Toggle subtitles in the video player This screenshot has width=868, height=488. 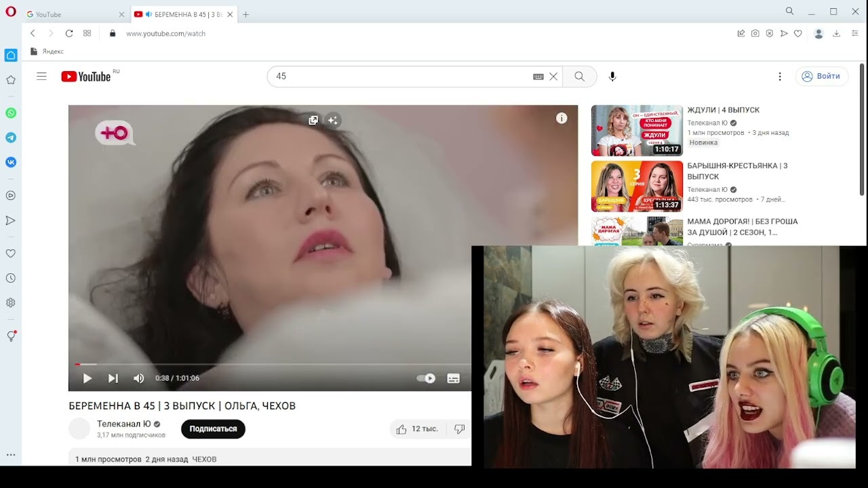pyautogui.click(x=454, y=378)
